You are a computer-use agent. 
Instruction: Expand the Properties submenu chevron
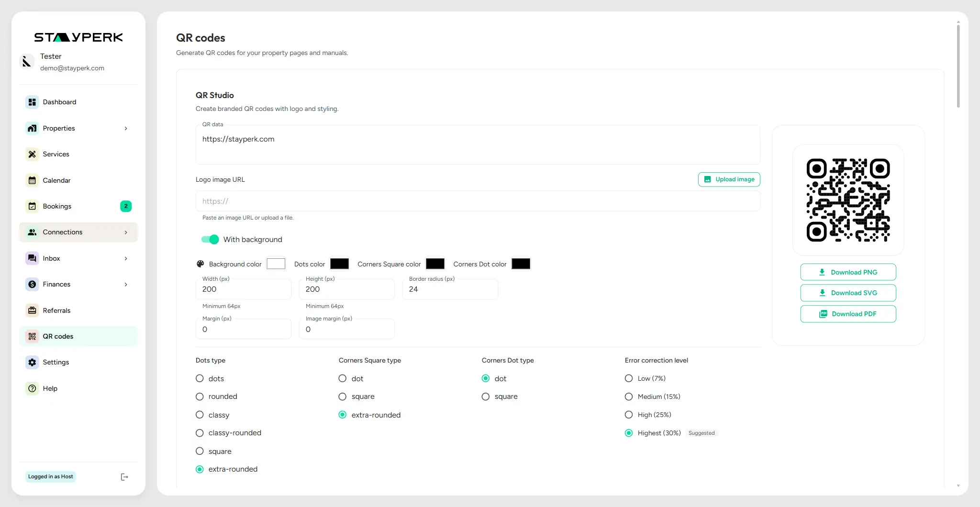tap(126, 128)
